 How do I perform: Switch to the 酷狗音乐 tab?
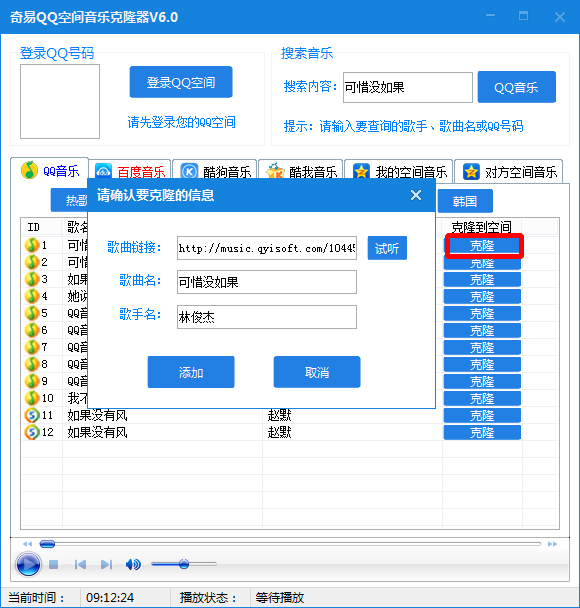215,171
